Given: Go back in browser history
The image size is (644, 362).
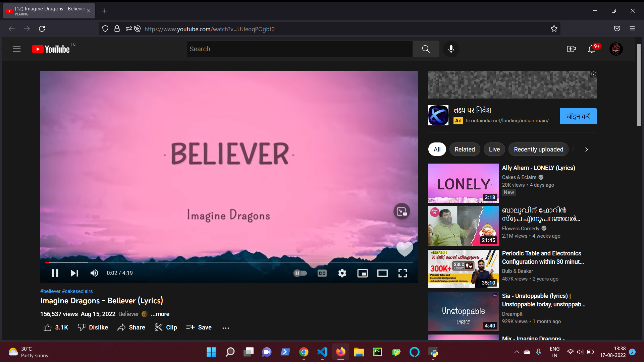Looking at the screenshot, I should click(x=12, y=29).
